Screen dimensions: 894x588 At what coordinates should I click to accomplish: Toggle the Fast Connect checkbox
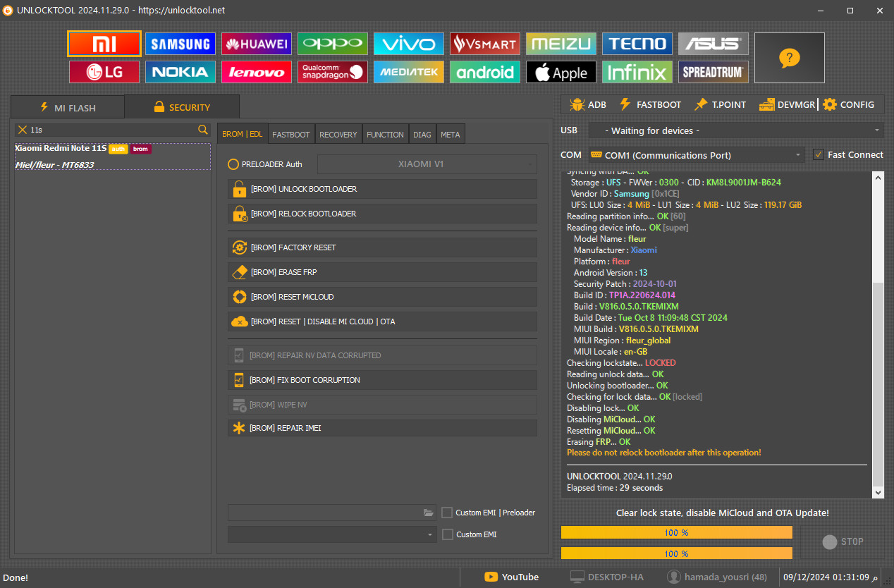[x=818, y=154]
